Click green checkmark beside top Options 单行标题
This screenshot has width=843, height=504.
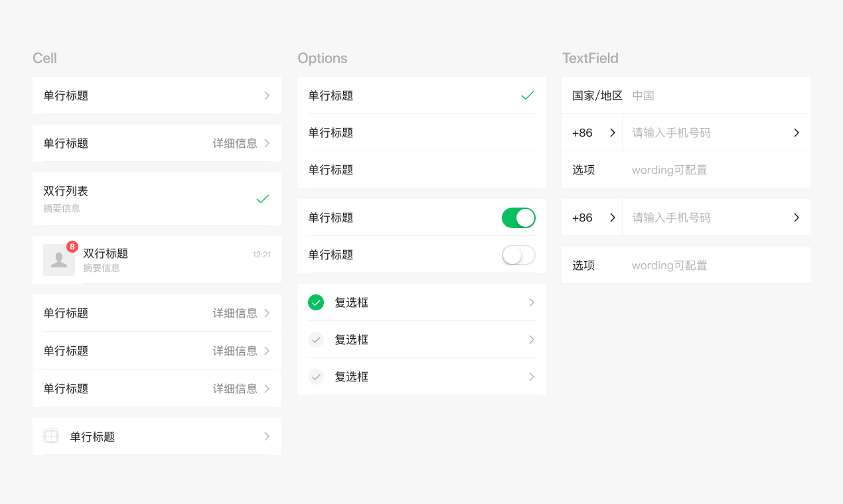[527, 95]
